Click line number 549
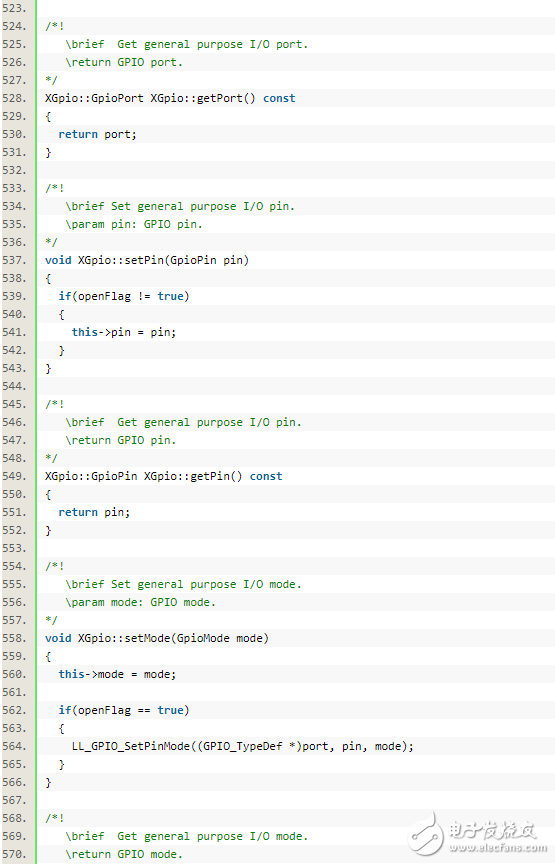Viewport: 555px width, 864px height. 15,476
